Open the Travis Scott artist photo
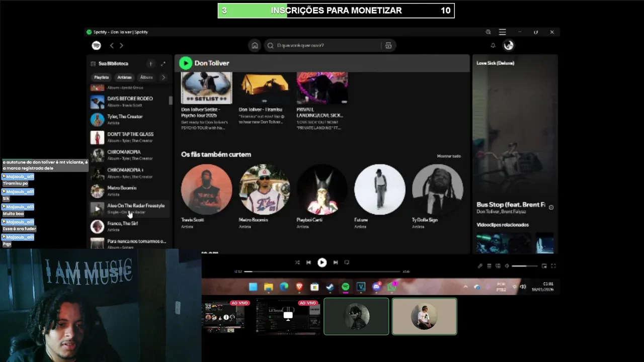 click(x=206, y=189)
